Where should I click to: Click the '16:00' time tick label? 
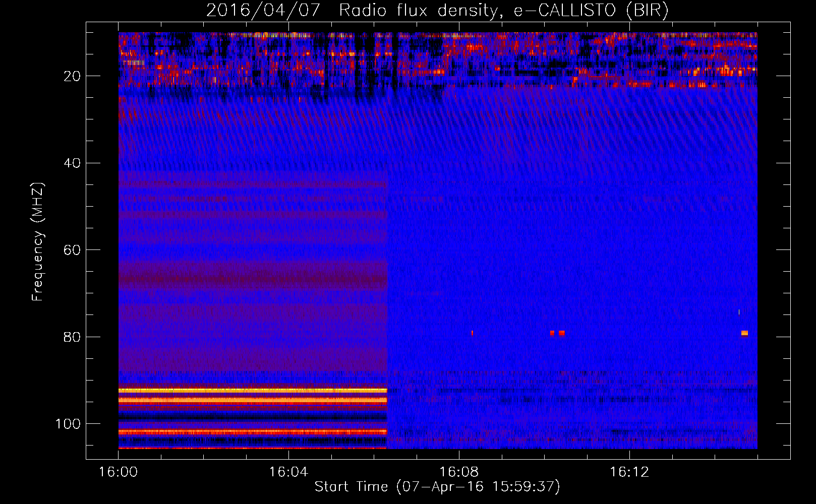pos(118,472)
